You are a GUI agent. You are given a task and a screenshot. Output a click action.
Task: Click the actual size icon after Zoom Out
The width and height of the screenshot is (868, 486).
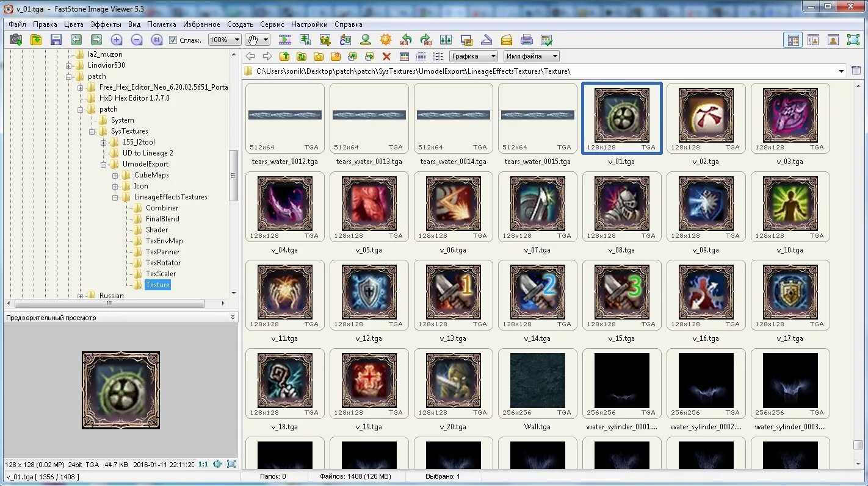click(157, 40)
